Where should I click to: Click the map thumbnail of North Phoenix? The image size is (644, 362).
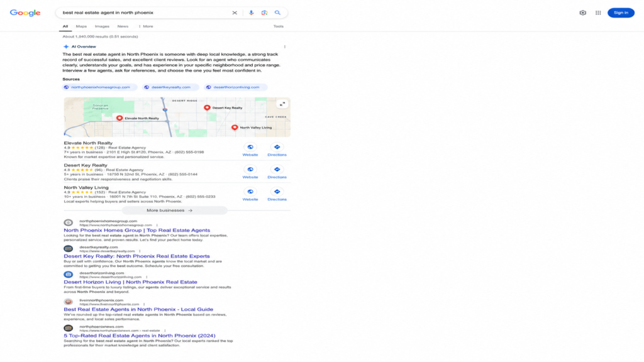pos(177,117)
